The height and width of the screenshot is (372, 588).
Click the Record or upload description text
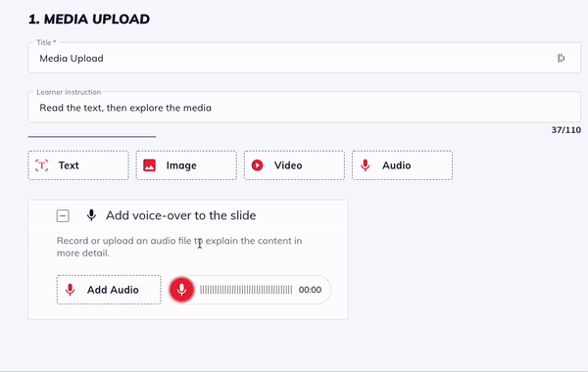[179, 247]
